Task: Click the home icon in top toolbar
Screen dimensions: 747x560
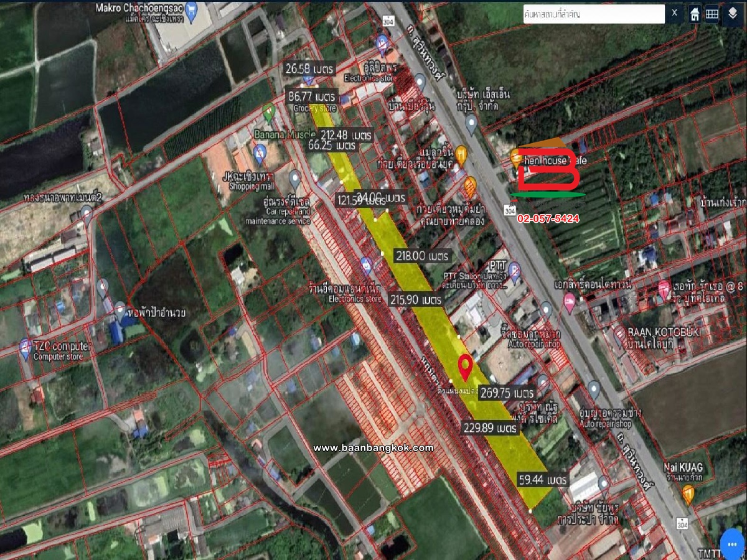Action: pyautogui.click(x=694, y=14)
